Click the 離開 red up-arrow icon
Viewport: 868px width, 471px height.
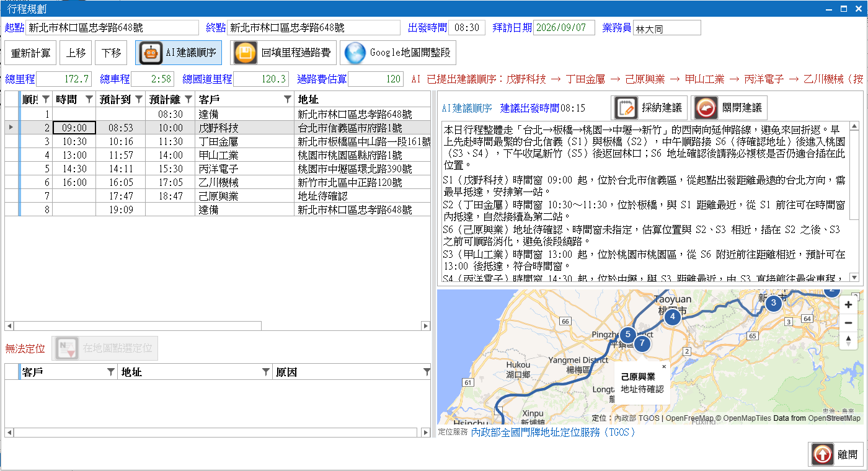click(823, 454)
